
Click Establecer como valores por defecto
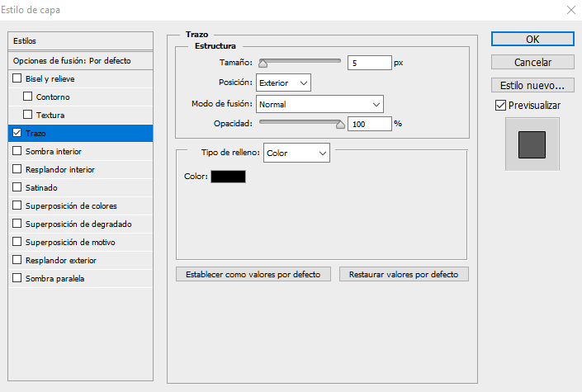coord(253,274)
